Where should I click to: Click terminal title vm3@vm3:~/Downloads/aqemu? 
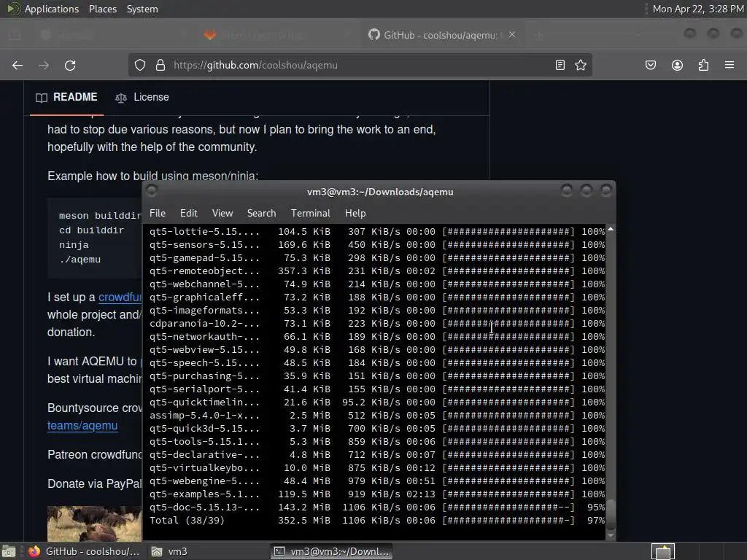[x=380, y=192]
